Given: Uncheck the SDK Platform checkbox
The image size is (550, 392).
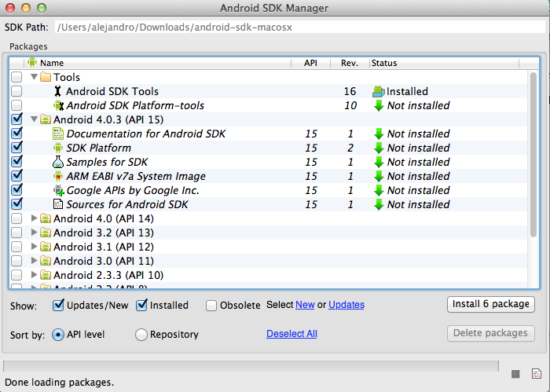Looking at the screenshot, I should 16,147.
